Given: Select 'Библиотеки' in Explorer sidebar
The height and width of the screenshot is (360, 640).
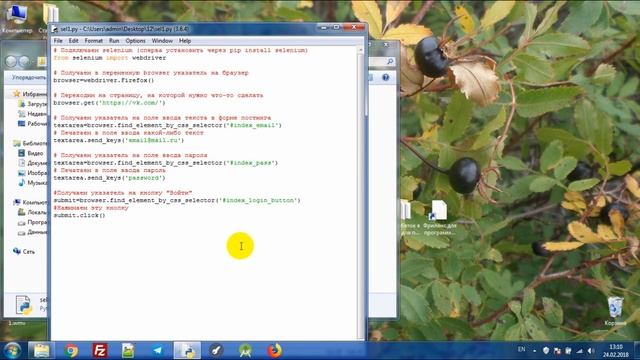Looking at the screenshot, I should (30, 143).
